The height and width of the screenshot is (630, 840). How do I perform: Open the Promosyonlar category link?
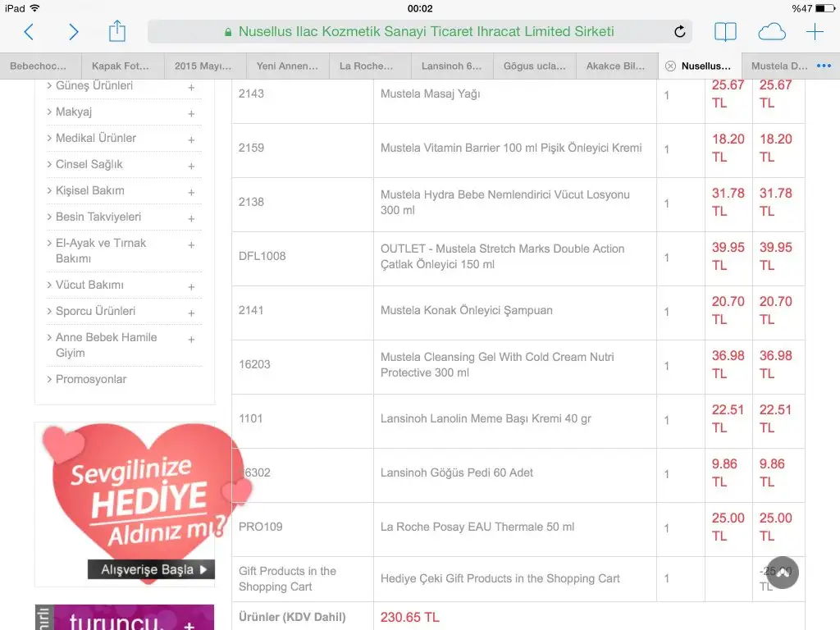coord(91,379)
